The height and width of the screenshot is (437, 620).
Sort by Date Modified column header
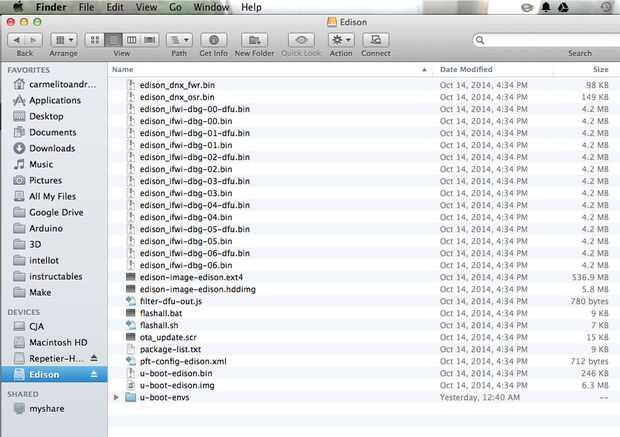493,69
